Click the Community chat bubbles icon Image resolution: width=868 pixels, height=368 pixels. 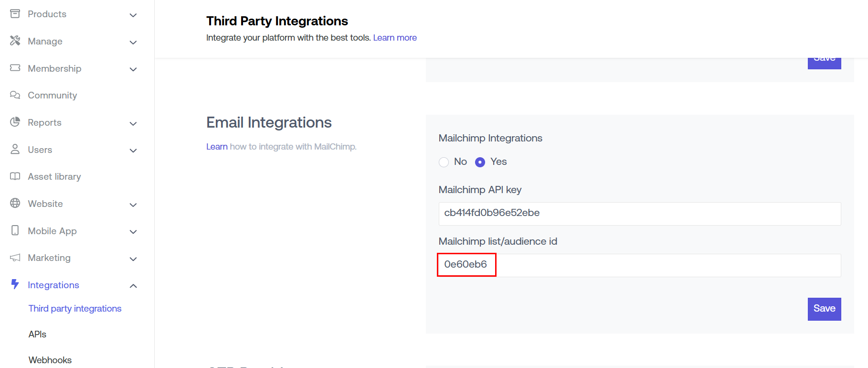click(x=15, y=95)
